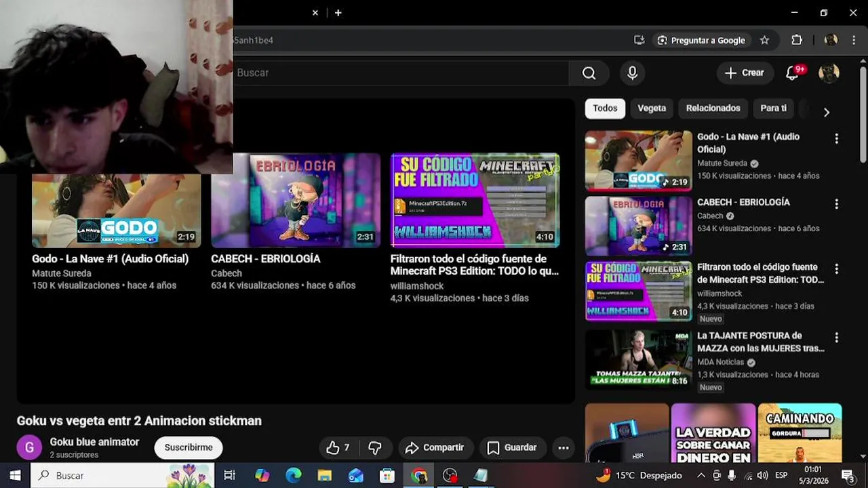Screen dimensions: 868x488
Task: Open Chrome extensions puzzle icon
Action: [x=797, y=41]
